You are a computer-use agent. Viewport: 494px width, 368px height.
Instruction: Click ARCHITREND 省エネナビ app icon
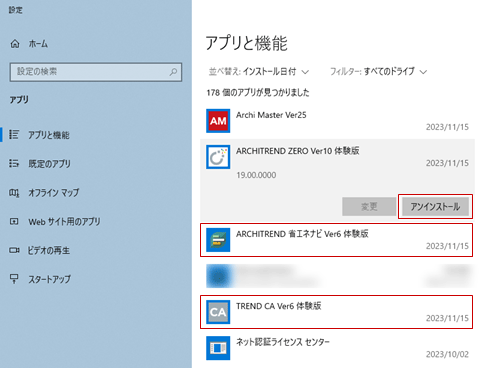(218, 240)
